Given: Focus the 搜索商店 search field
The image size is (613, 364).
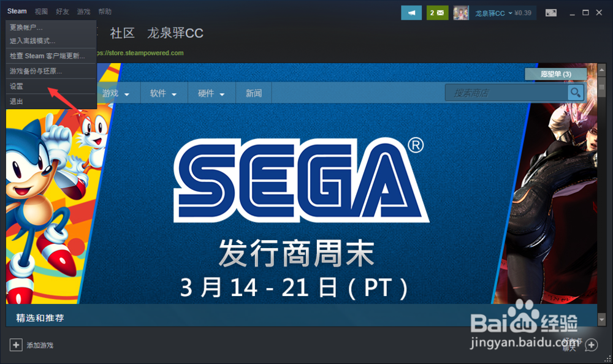Looking at the screenshot, I should click(x=507, y=93).
